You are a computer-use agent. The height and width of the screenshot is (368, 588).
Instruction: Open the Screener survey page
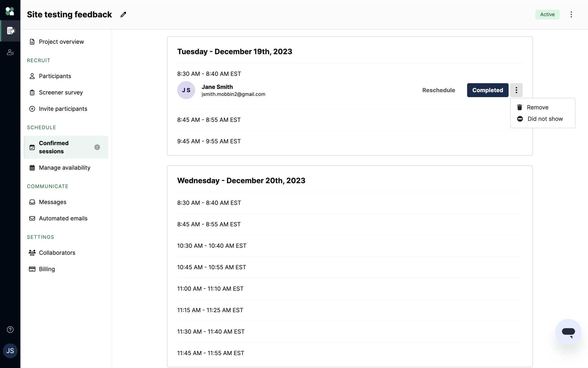pyautogui.click(x=61, y=93)
